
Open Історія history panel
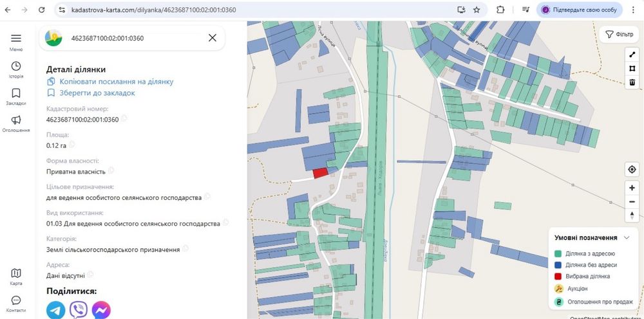pyautogui.click(x=16, y=66)
